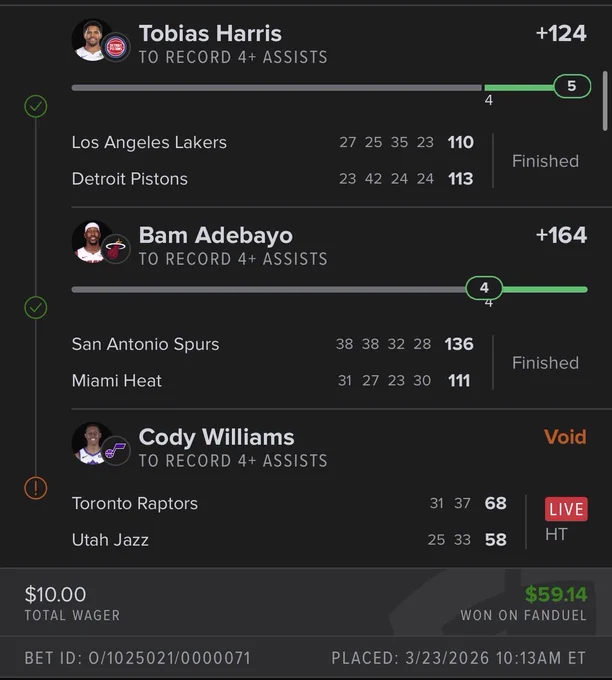Tap the Detroit Pistons team logo badge
The image size is (612, 680).
point(116,47)
